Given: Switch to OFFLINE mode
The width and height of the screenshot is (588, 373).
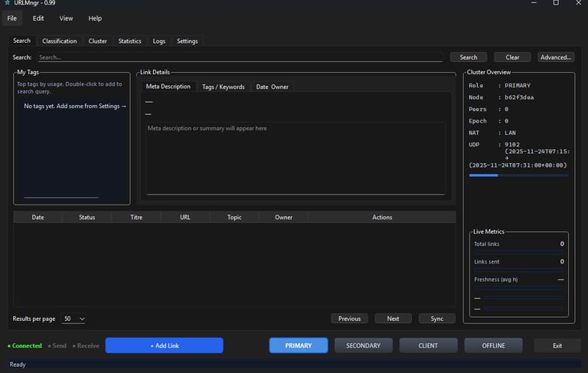Looking at the screenshot, I should click(x=494, y=345).
